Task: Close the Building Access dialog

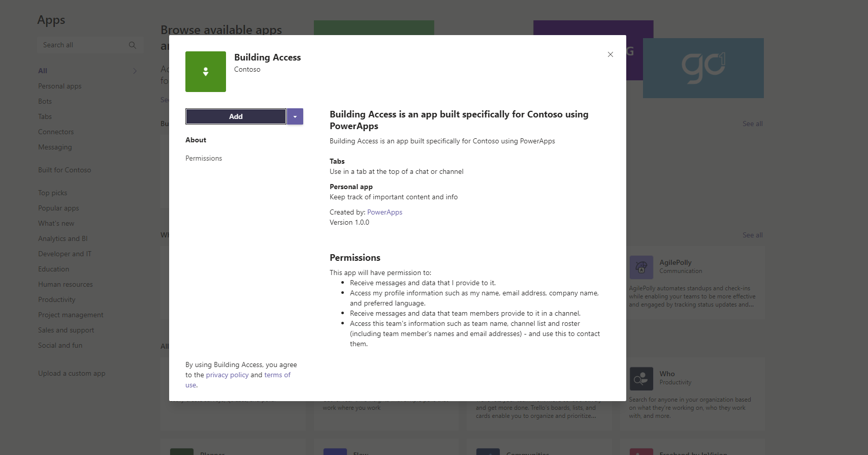Action: (610, 54)
